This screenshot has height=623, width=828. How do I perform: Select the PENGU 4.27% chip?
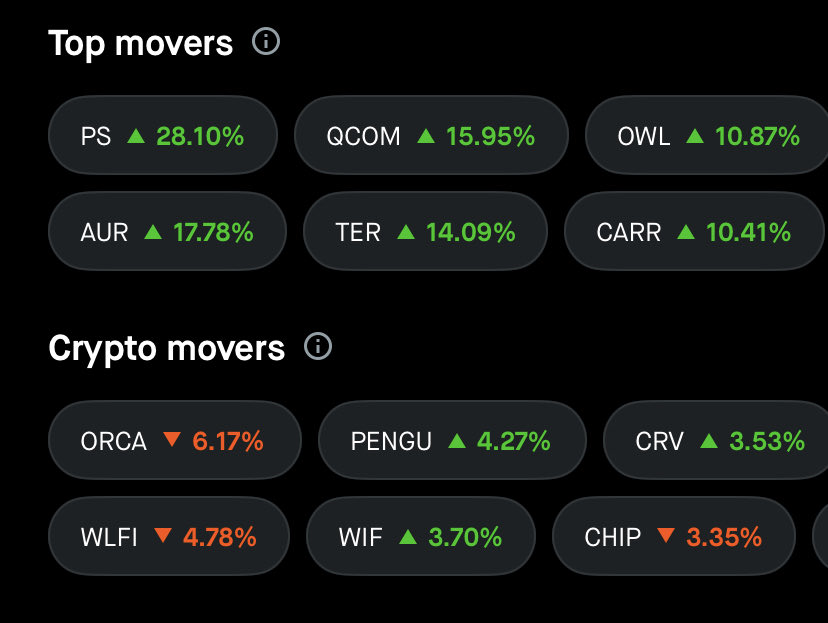[x=452, y=440]
